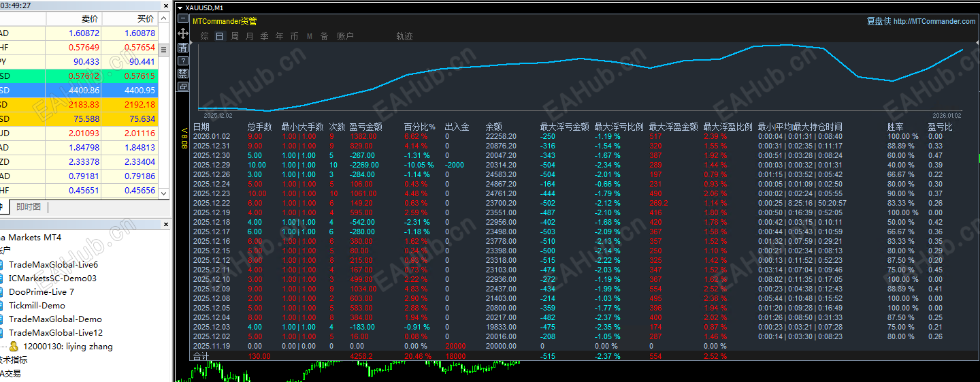Click the 90.433 bid price
Image resolution: width=980 pixels, height=382 pixels.
[x=86, y=61]
